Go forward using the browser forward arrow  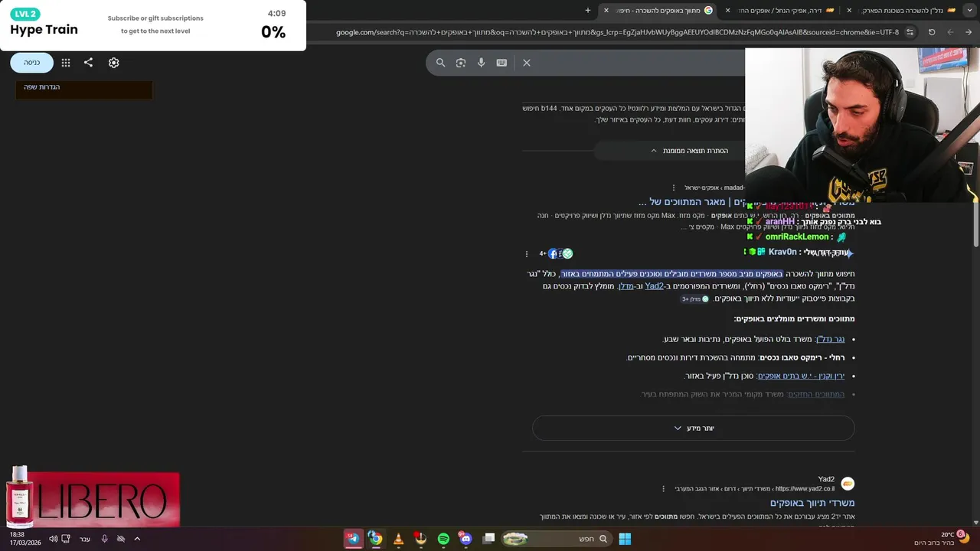(950, 32)
